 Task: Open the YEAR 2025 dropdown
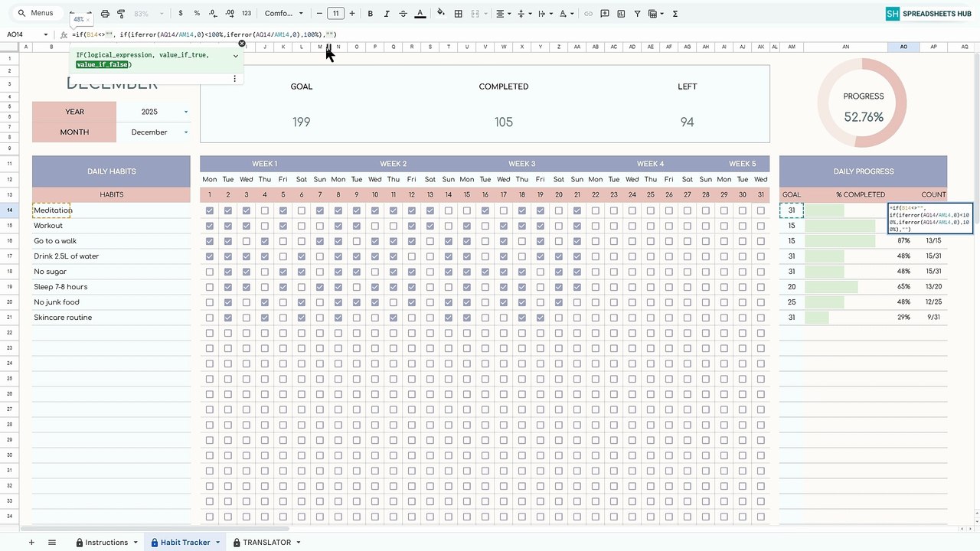[x=186, y=112]
